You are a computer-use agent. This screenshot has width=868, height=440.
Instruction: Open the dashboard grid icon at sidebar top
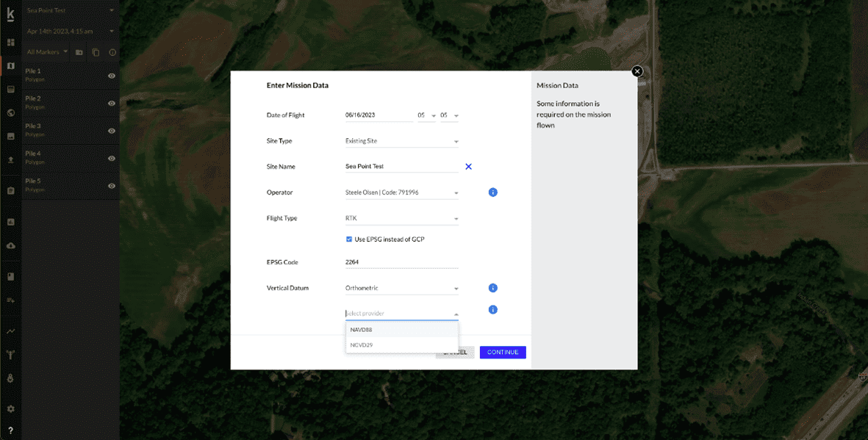pyautogui.click(x=10, y=42)
